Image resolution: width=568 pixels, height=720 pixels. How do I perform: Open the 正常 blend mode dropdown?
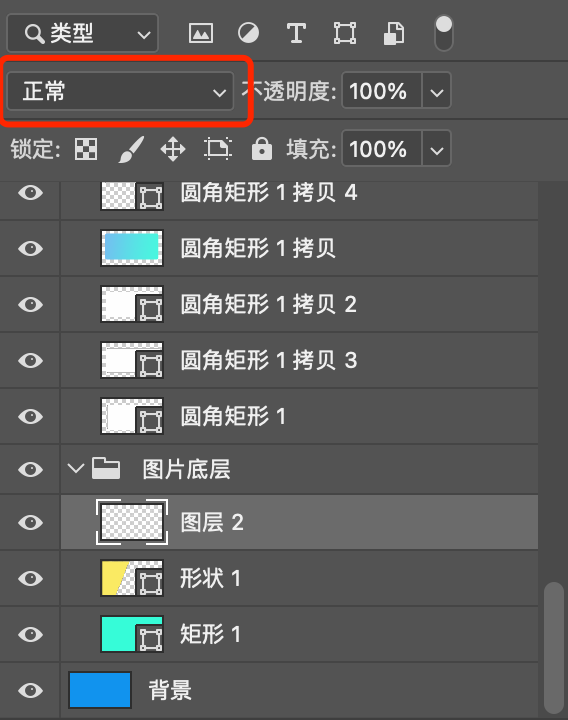click(121, 91)
